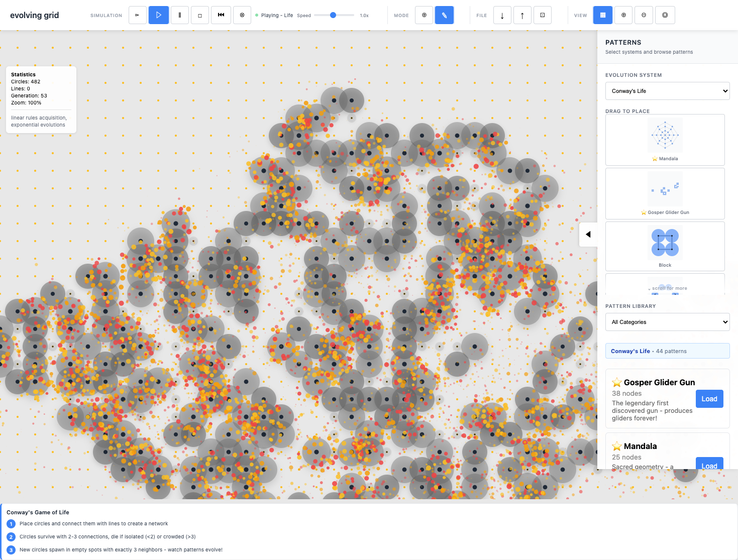738x560 pixels.
Task: Stop the simulation with the square icon
Action: [x=200, y=15]
